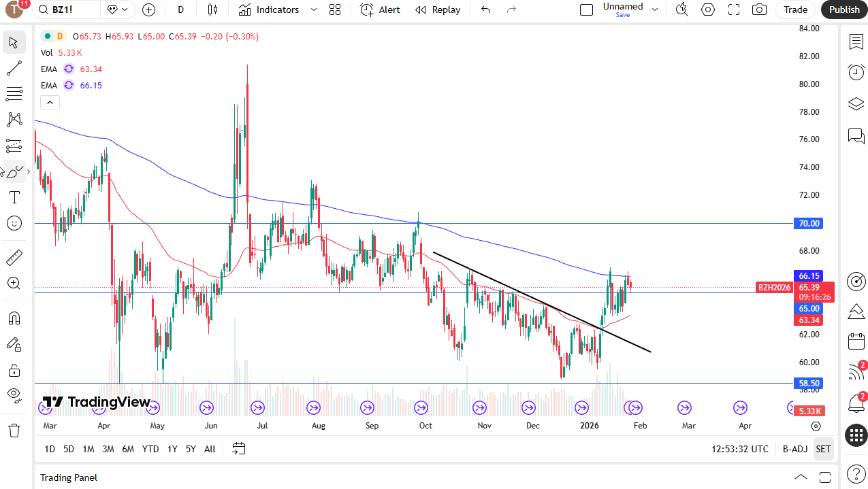Screen dimensions: 868x489
Task: Toggle hide all drawings eye icon
Action: pos(14,394)
